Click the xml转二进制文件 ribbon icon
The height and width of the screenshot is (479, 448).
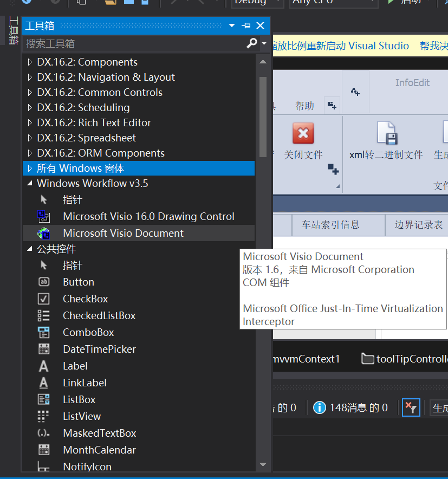pyautogui.click(x=387, y=133)
